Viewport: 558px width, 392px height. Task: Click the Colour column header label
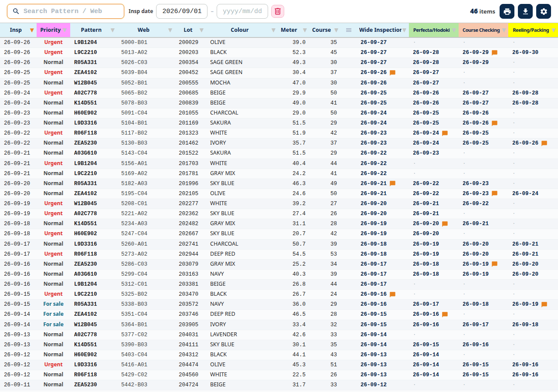240,30
